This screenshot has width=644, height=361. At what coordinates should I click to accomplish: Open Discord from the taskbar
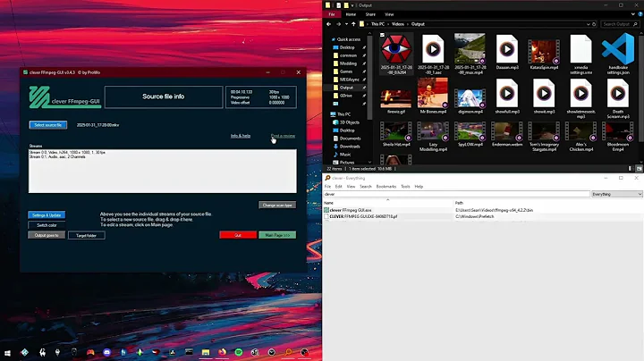(106, 352)
